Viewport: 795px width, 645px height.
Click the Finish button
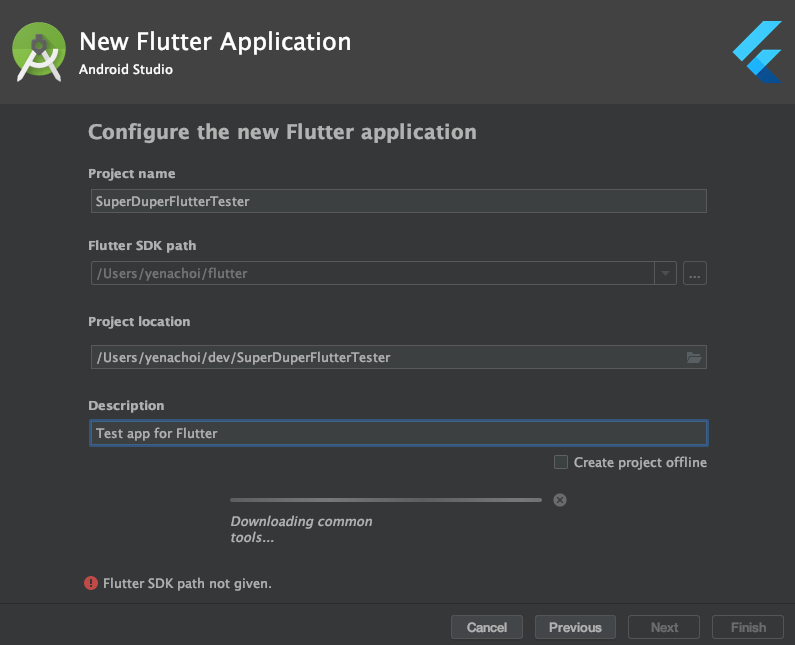748,627
